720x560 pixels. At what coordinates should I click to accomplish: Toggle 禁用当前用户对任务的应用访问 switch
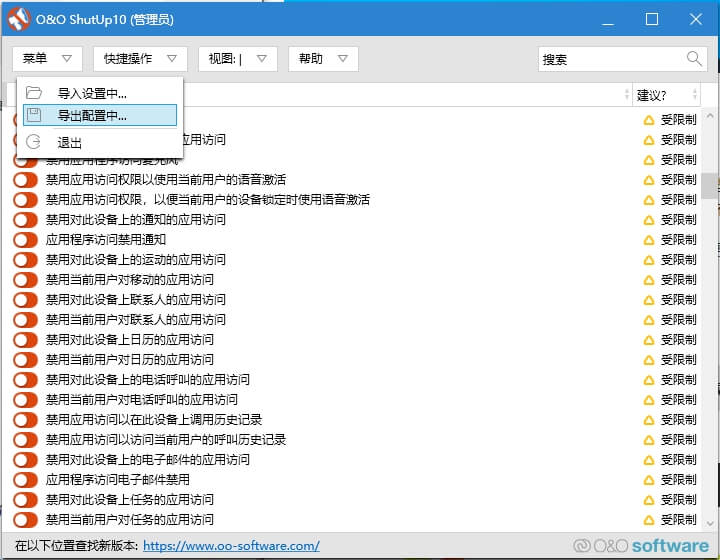(x=25, y=520)
